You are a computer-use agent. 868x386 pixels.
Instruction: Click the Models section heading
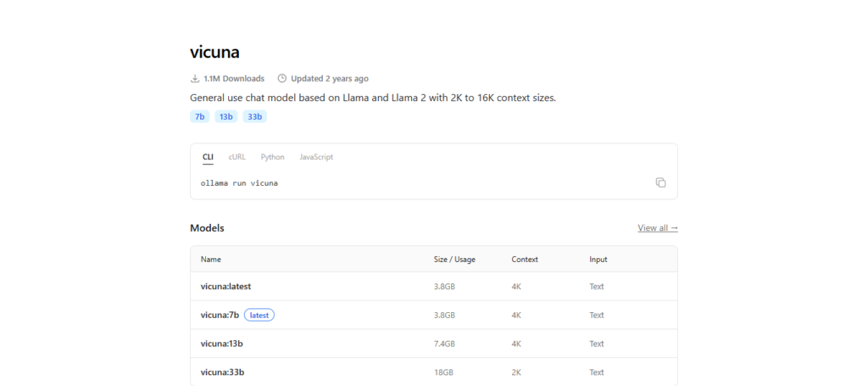(207, 228)
